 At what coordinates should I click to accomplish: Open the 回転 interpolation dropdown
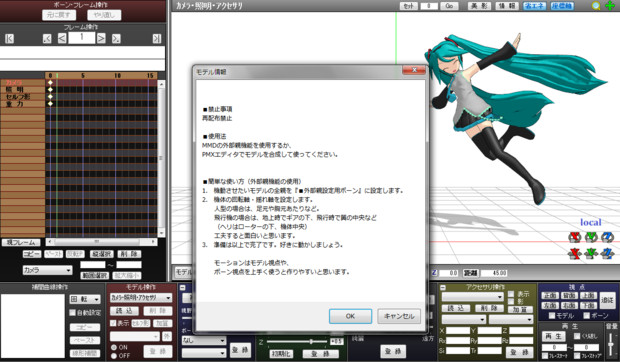click(x=85, y=299)
